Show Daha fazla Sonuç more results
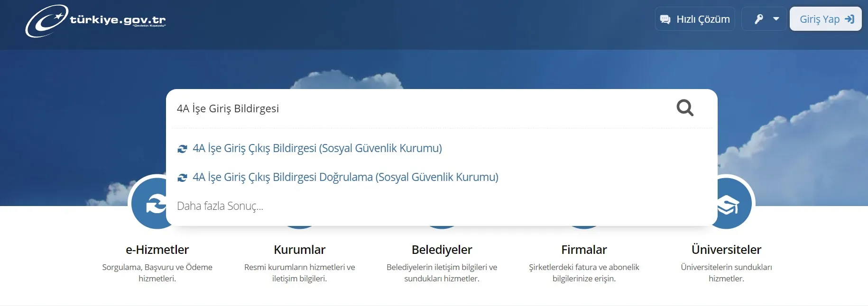Screen dimensions: 868x306 (x=220, y=206)
